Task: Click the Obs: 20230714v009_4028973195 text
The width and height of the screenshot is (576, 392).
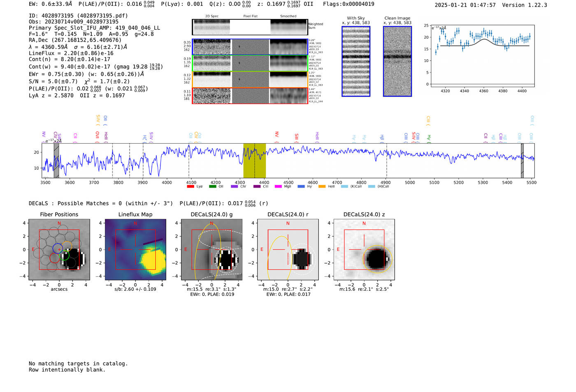Action: 74,22
